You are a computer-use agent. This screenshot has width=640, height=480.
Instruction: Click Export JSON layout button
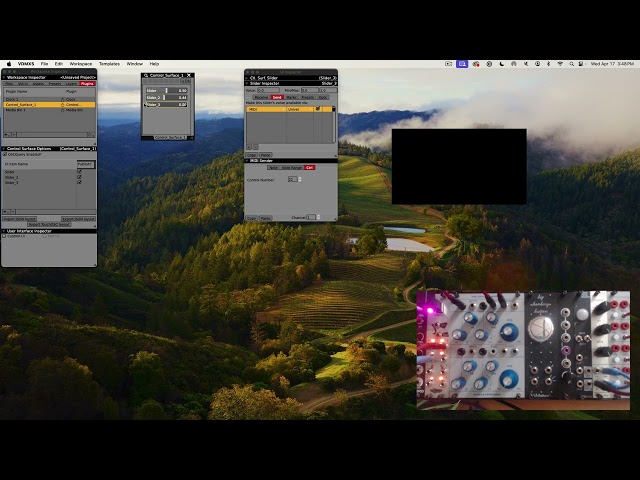click(x=78, y=219)
